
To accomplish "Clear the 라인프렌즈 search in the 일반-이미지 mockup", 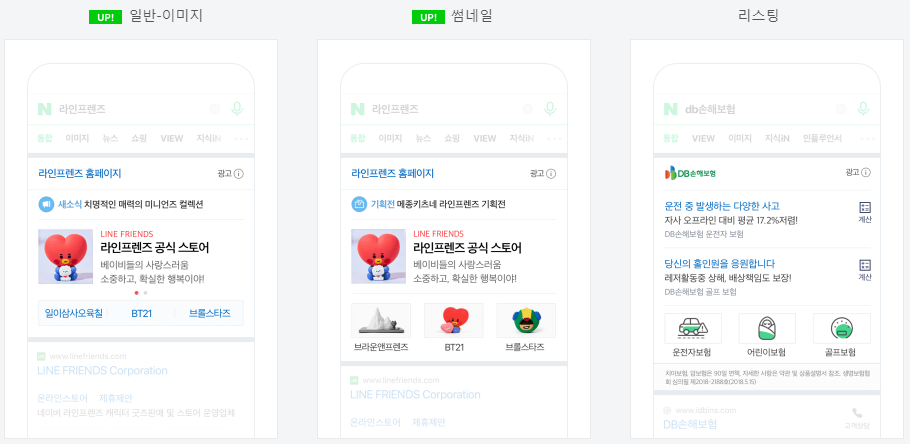I will (x=214, y=109).
